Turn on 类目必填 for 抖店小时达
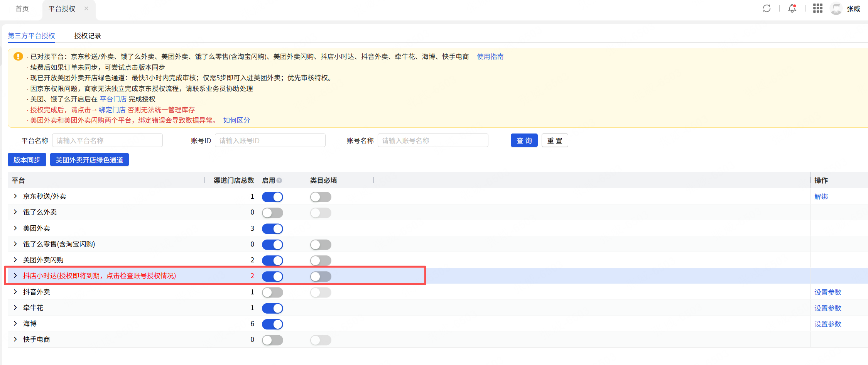868x365 pixels. coord(321,277)
